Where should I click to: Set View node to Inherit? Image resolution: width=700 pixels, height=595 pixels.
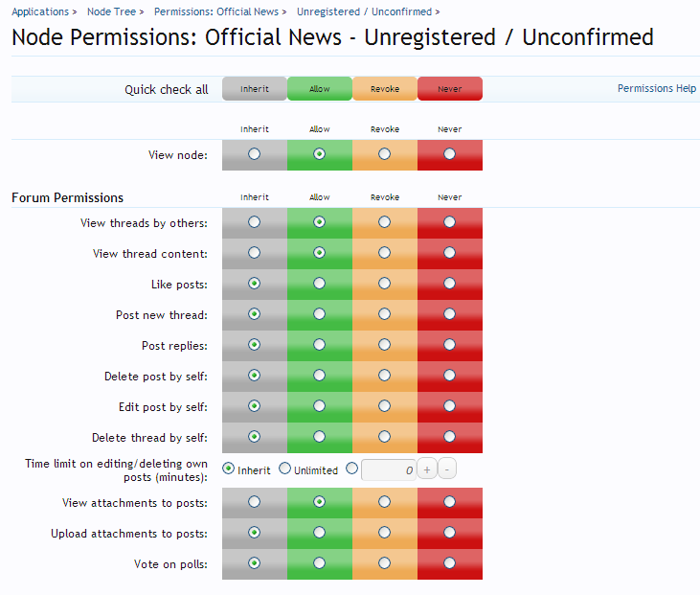pos(254,154)
